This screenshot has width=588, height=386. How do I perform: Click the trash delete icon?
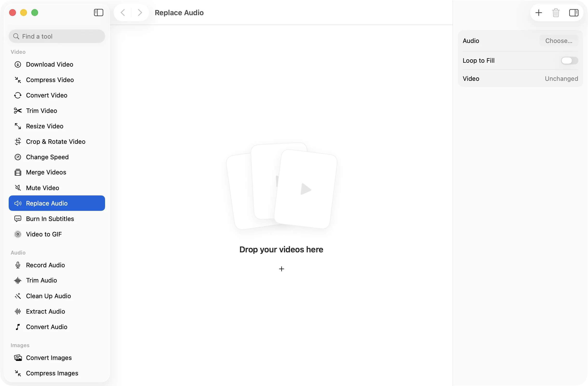(x=556, y=13)
